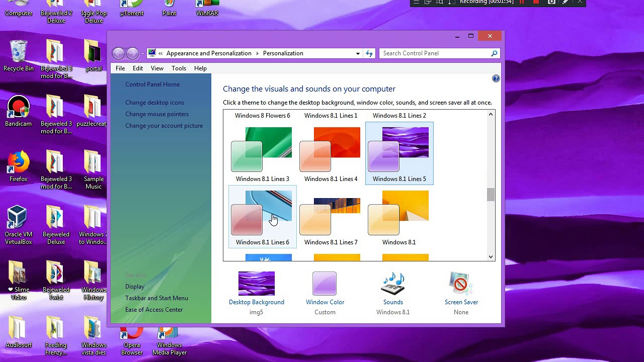Click theme list scroll up arrow
The width and height of the screenshot is (644, 362).
(x=491, y=115)
